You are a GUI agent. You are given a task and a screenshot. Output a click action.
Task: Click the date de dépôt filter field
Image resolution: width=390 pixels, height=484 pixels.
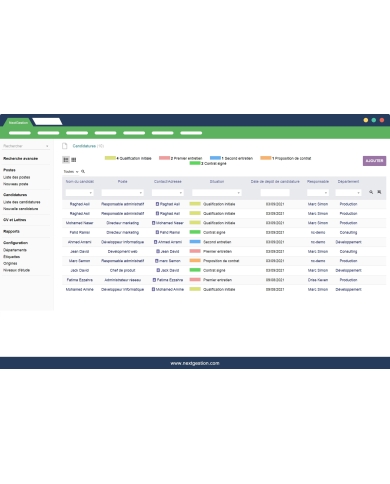275,193
